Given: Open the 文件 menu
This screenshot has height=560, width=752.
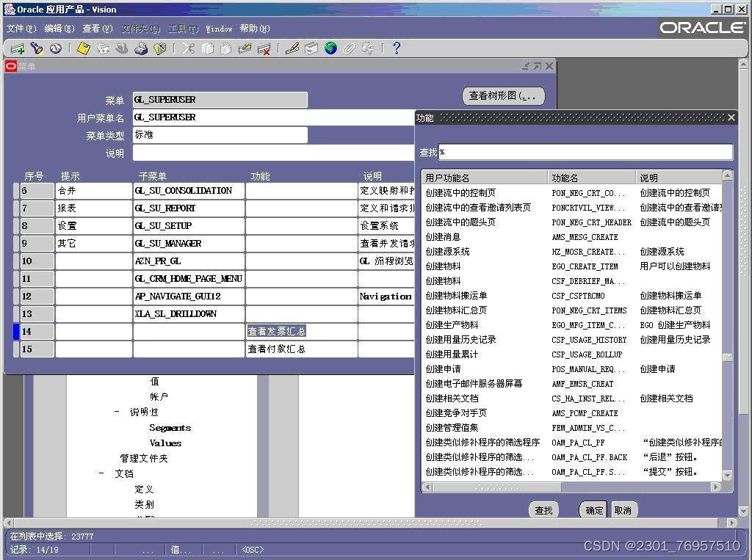Looking at the screenshot, I should [x=20, y=29].
